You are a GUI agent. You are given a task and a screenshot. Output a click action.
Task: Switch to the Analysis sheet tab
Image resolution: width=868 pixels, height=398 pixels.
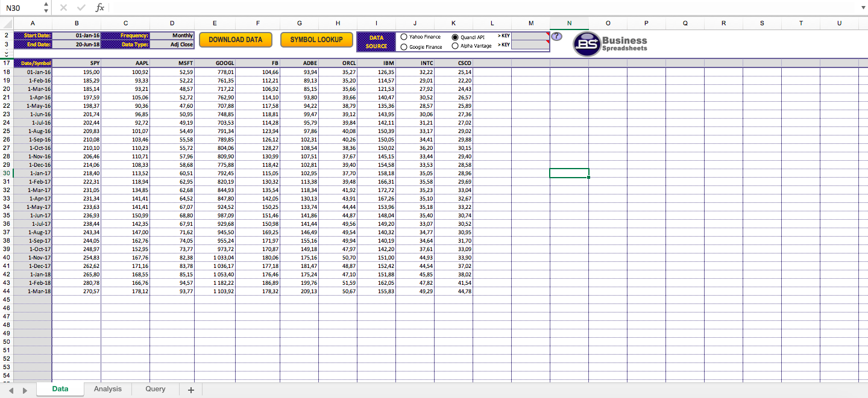(107, 389)
